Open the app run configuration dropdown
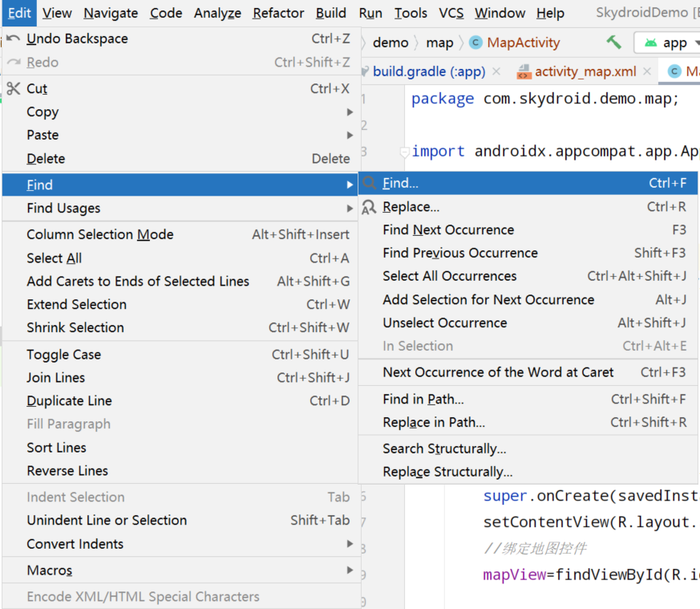 [667, 43]
